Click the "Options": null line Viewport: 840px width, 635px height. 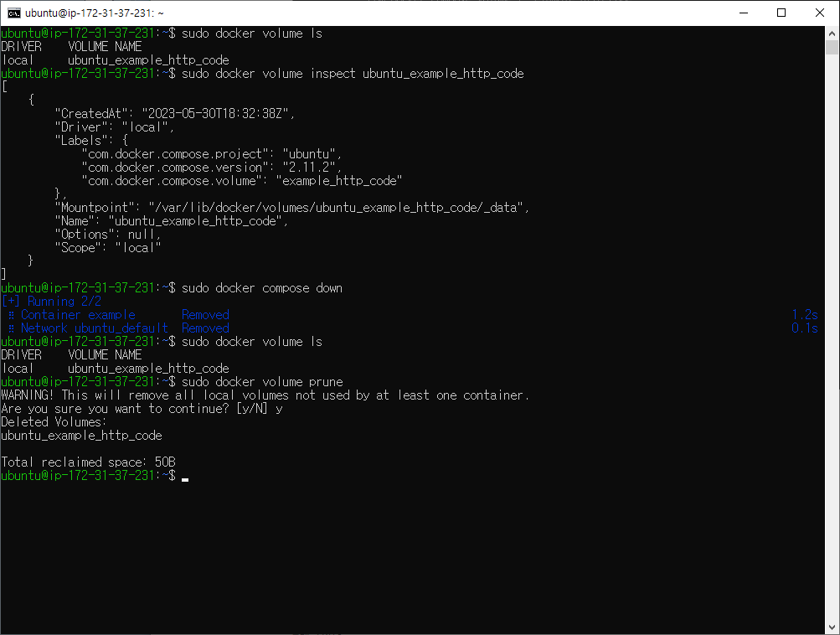coord(108,235)
